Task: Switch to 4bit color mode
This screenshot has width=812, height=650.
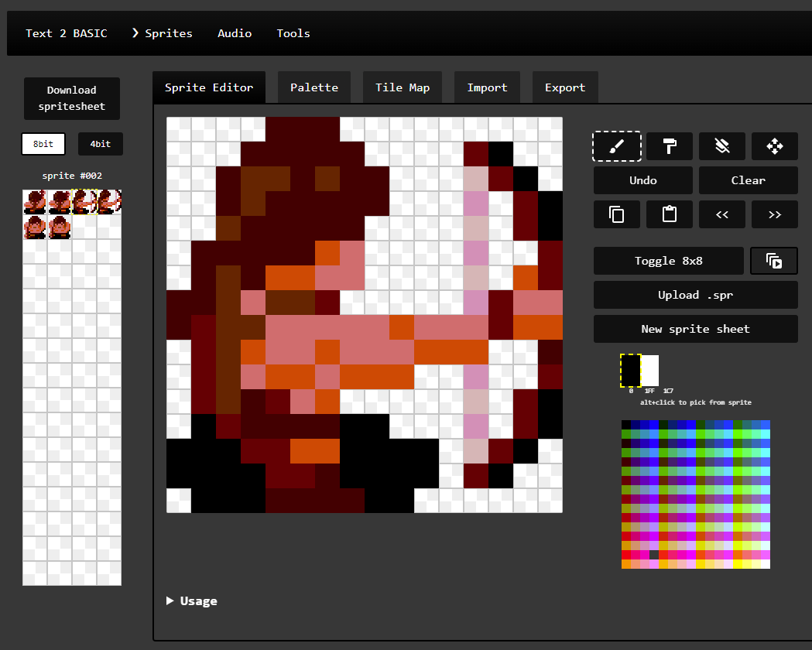Action: [100, 144]
